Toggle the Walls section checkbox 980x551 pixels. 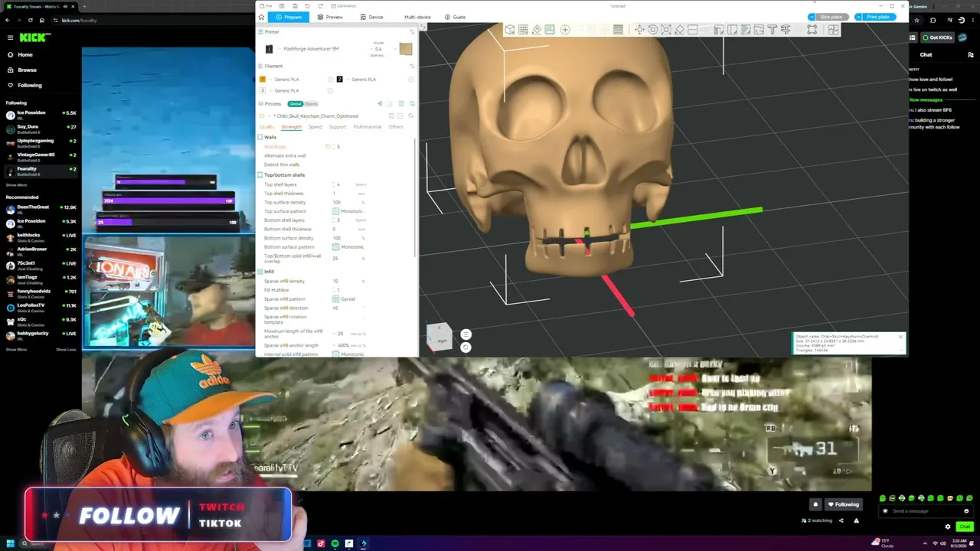260,138
